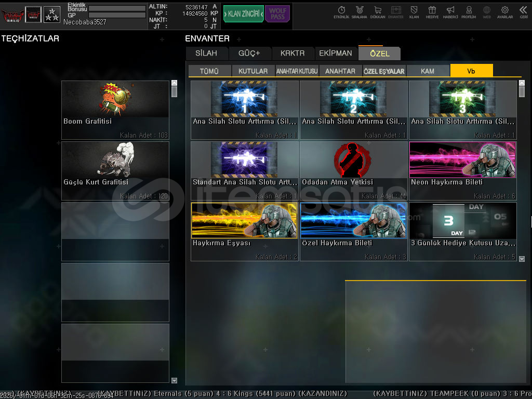Open the Profilim profile icon

point(469,12)
